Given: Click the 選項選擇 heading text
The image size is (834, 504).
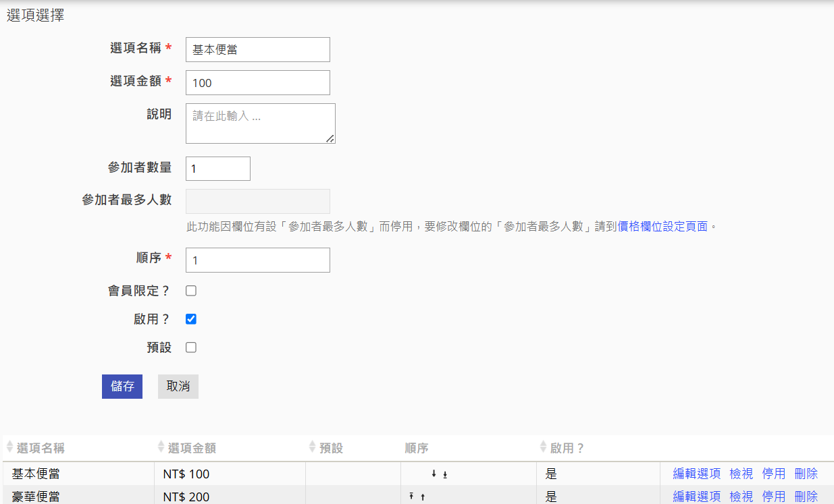Looking at the screenshot, I should click(36, 16).
